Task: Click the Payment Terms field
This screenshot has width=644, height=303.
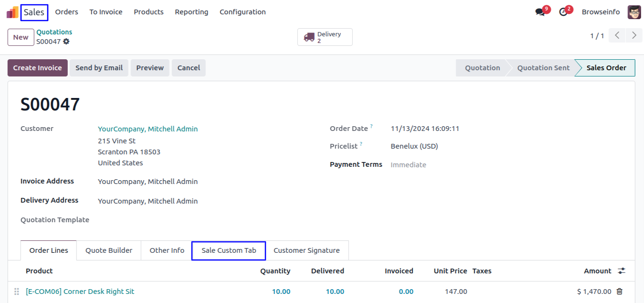Action: click(x=408, y=165)
